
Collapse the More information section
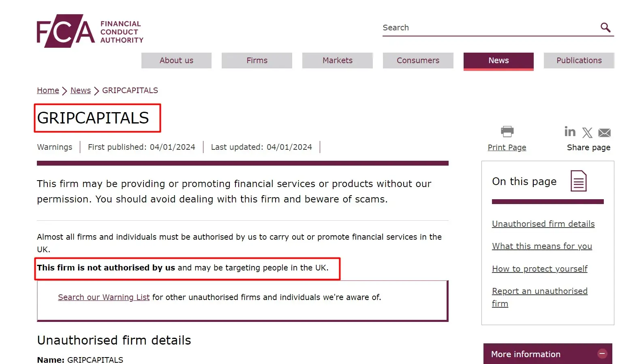coord(602,354)
